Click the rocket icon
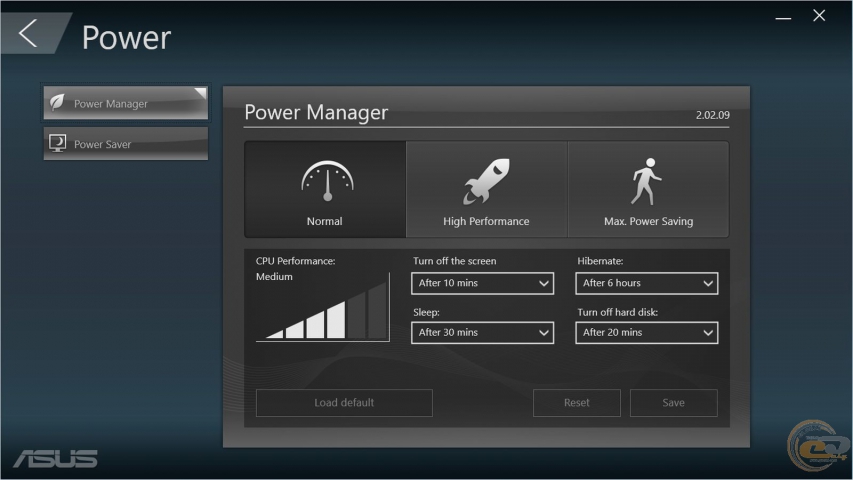This screenshot has height=480, width=853. 486,182
